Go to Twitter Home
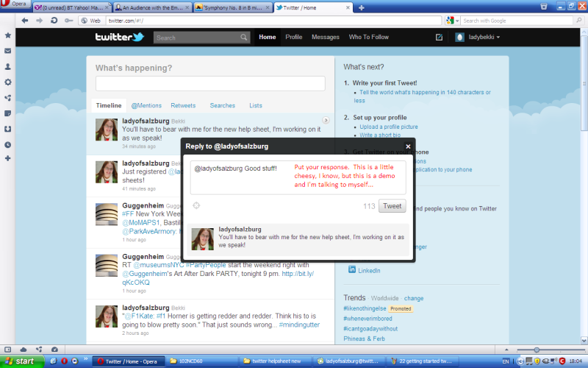This screenshot has height=368, width=588. [x=268, y=38]
